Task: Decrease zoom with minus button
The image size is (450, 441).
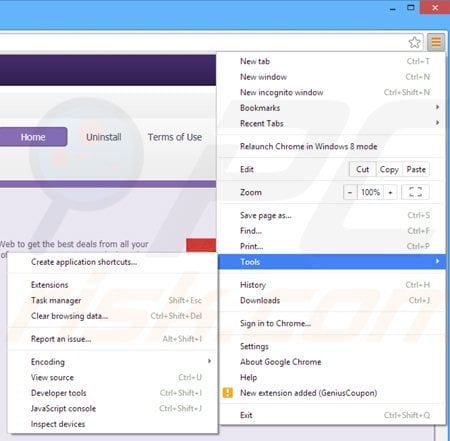Action: click(350, 192)
